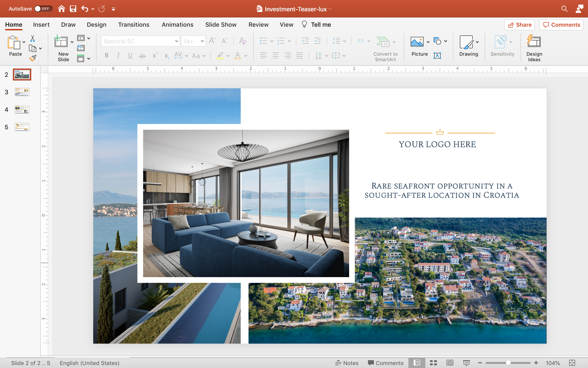Decrease the indent level
Screen dimensions: 588x368
tap(305, 41)
